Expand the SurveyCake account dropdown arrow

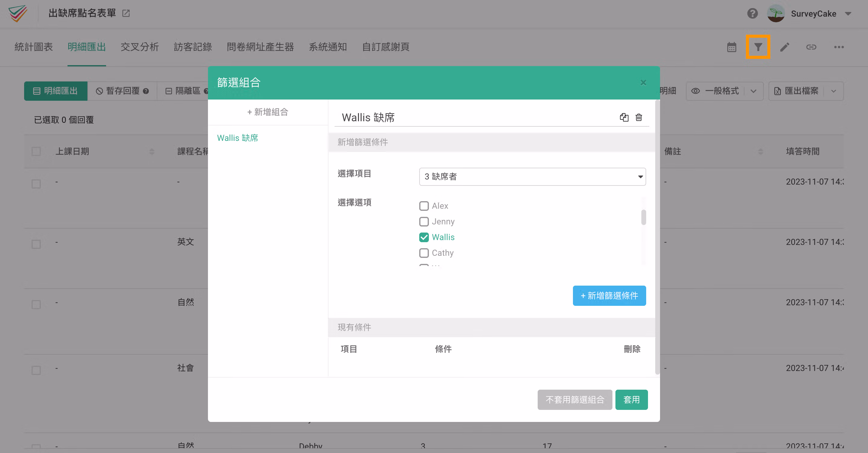pos(848,14)
